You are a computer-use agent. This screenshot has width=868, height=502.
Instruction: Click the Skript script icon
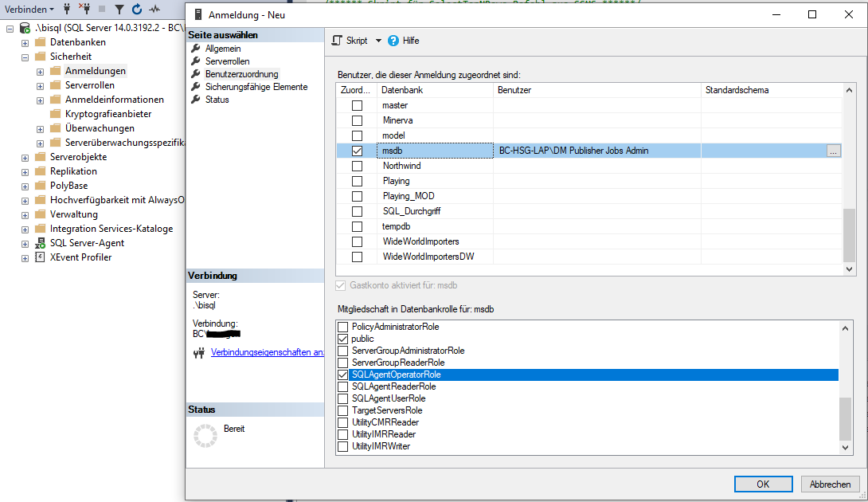(x=337, y=41)
